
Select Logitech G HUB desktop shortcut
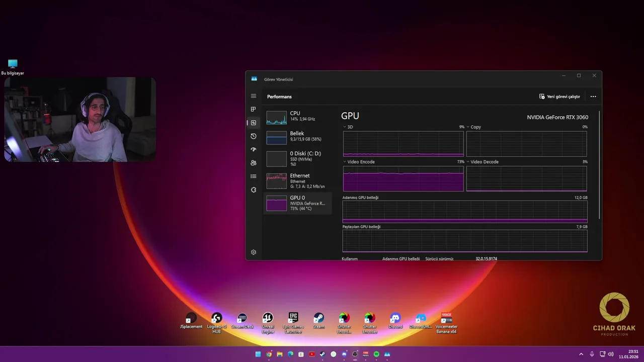point(216,323)
